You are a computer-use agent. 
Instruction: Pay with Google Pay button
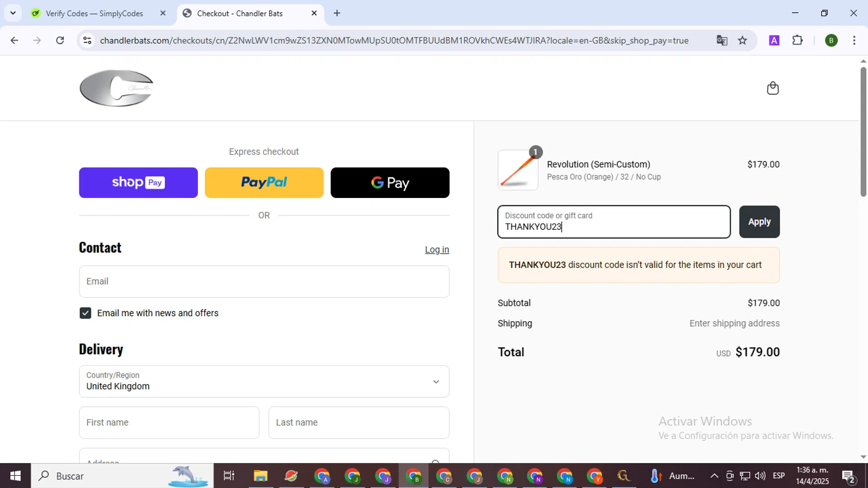pyautogui.click(x=390, y=183)
